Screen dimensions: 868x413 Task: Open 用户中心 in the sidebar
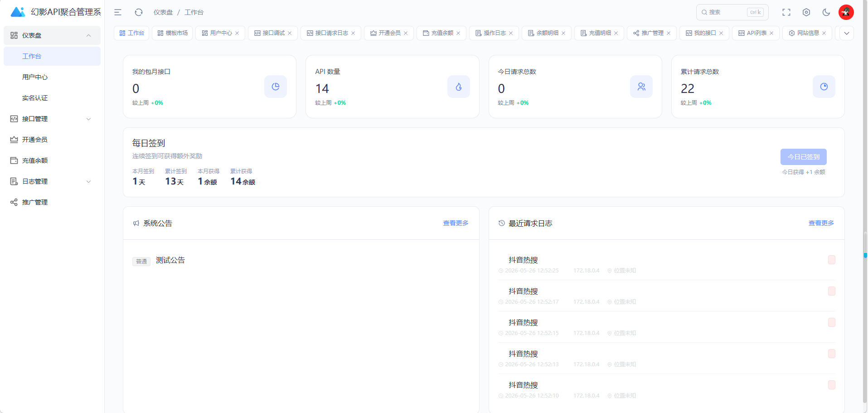(52, 77)
